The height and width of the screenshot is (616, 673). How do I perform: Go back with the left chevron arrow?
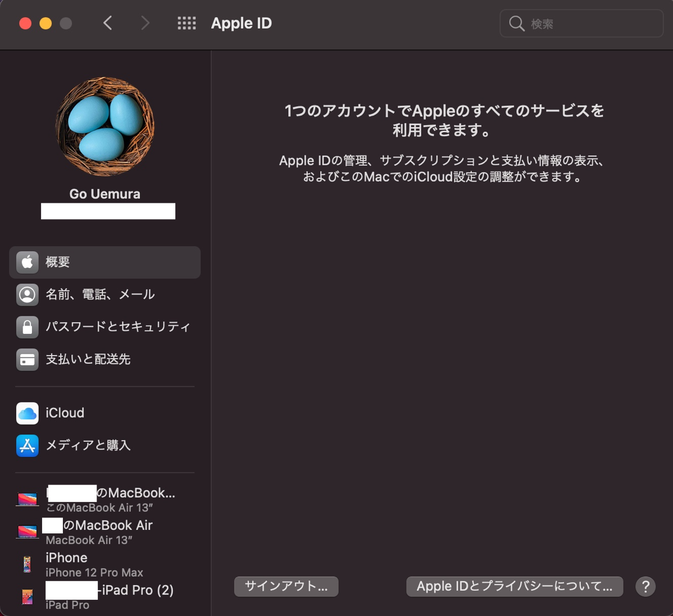(x=108, y=23)
